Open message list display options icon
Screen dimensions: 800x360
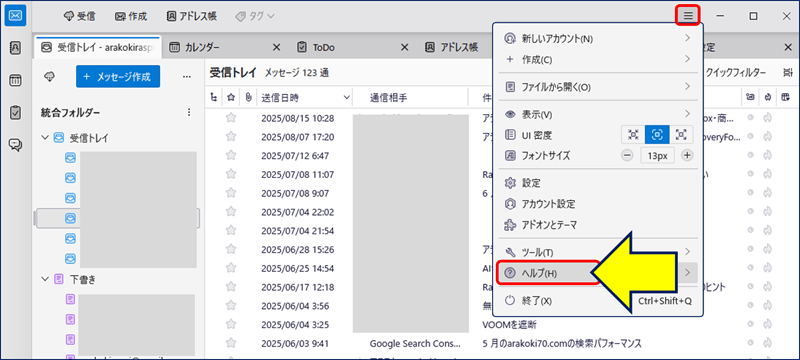click(787, 73)
